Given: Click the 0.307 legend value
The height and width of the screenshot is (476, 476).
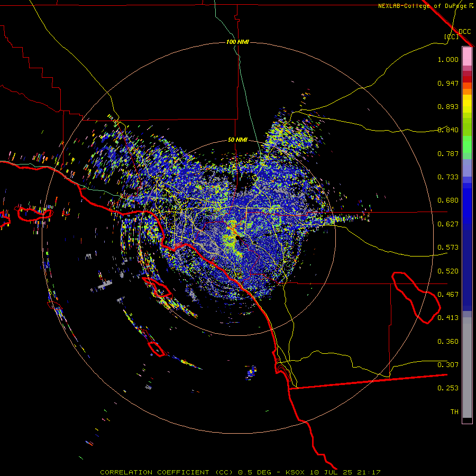Looking at the screenshot, I should (x=448, y=364).
